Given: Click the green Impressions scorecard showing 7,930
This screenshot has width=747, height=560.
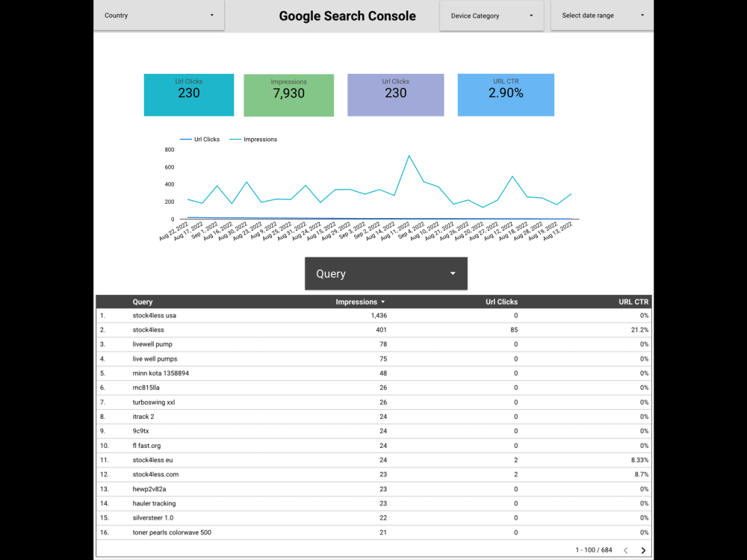Looking at the screenshot, I should (288, 95).
